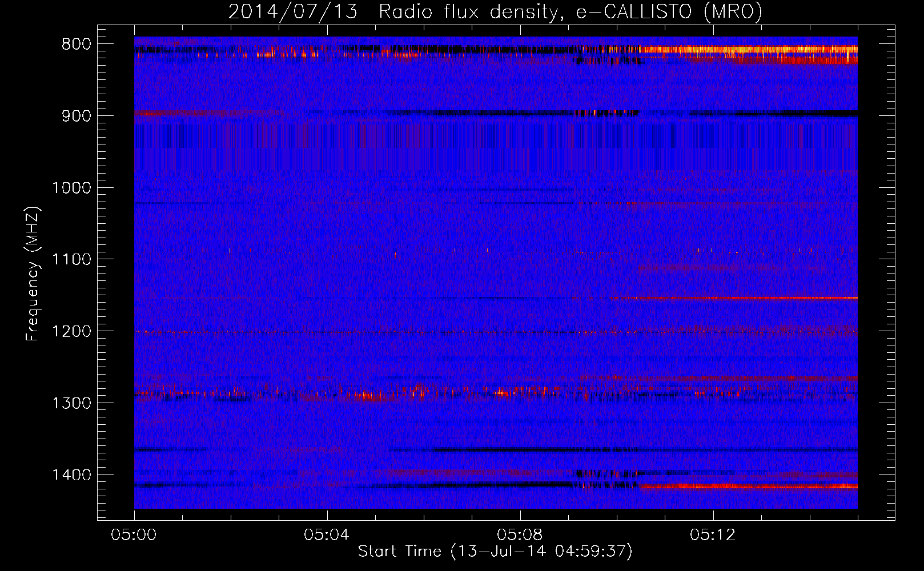Click the 800 frequency tick label
The image size is (924, 571).
point(75,45)
